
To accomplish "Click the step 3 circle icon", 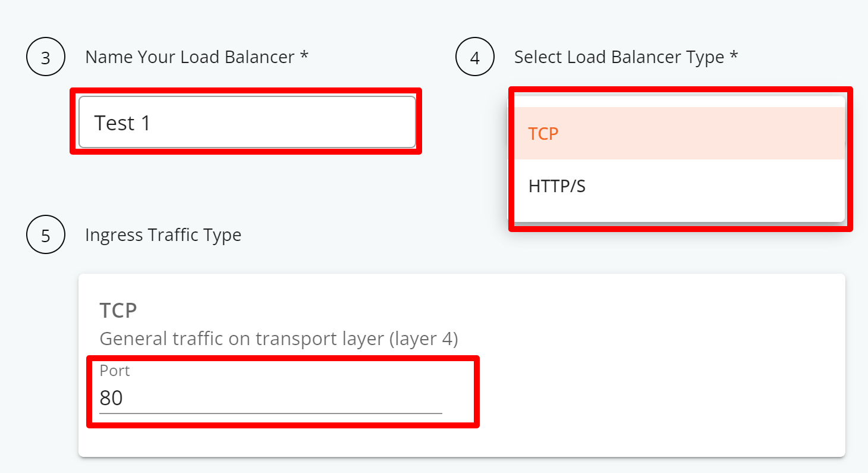I will [x=46, y=57].
